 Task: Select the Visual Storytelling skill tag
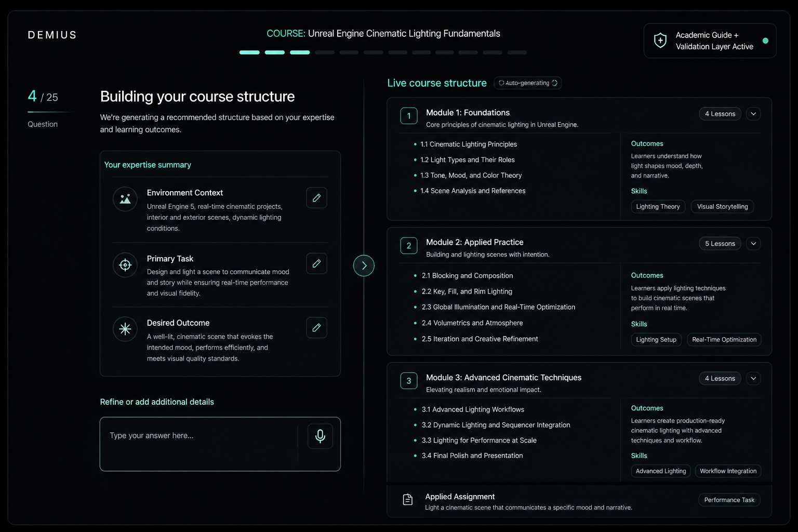tap(722, 206)
